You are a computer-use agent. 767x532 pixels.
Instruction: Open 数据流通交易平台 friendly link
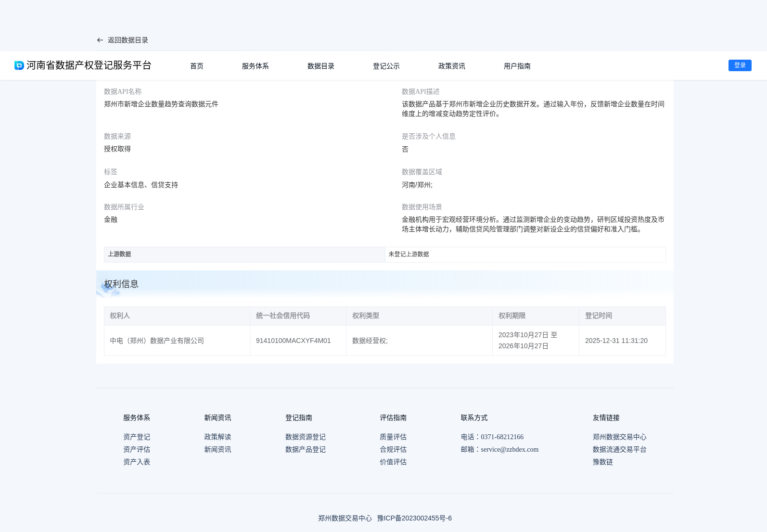[620, 449]
